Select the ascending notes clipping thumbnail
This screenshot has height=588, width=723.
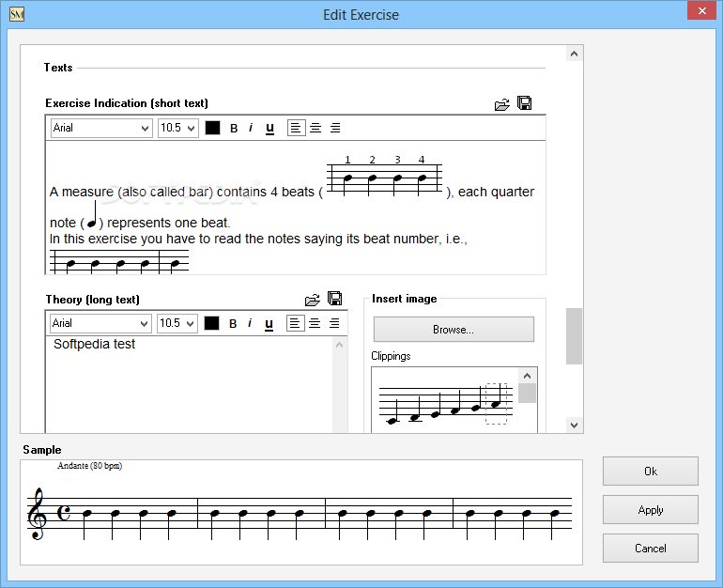point(445,404)
